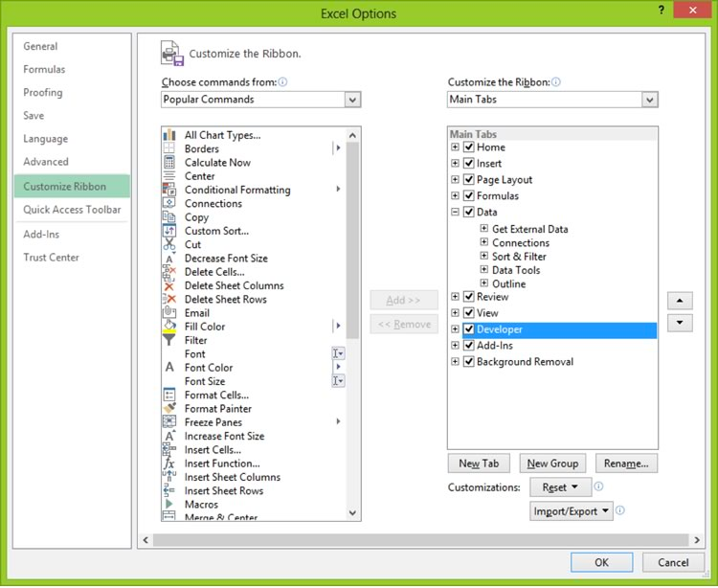Click the New Group button
718x588 pixels.
[552, 464]
